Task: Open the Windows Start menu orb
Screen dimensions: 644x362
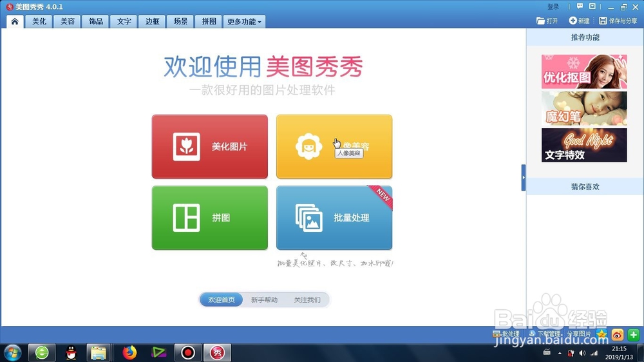Action: pyautogui.click(x=12, y=352)
